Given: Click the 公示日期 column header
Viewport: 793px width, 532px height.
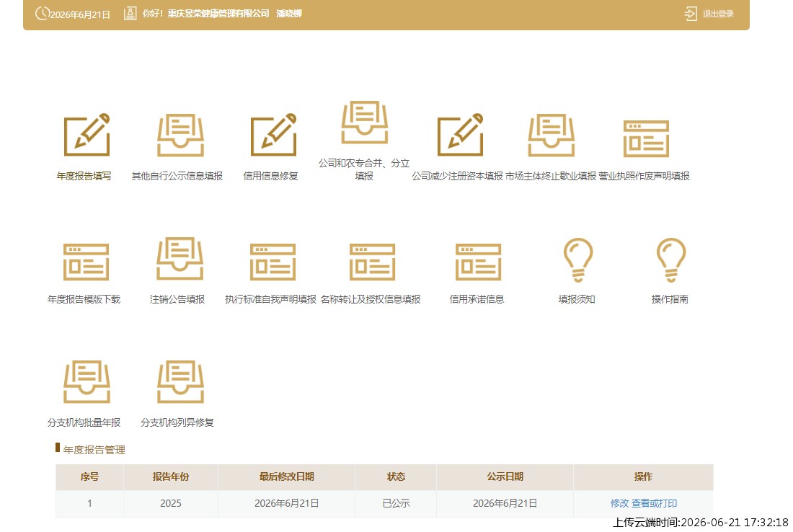Looking at the screenshot, I should (x=505, y=476).
